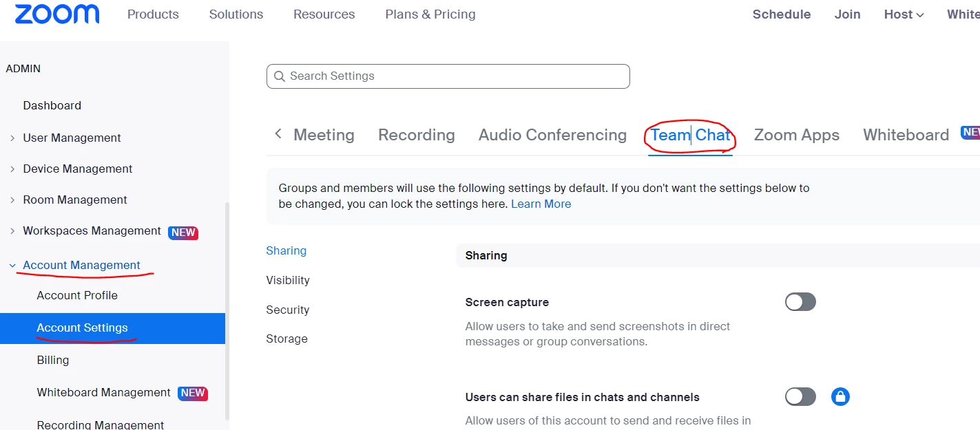Jump to the Visibility settings section
This screenshot has width=980, height=430.
coord(288,280)
